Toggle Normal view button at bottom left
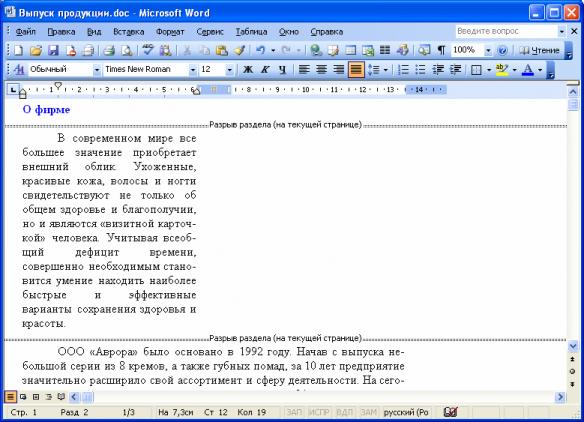 tap(10, 397)
